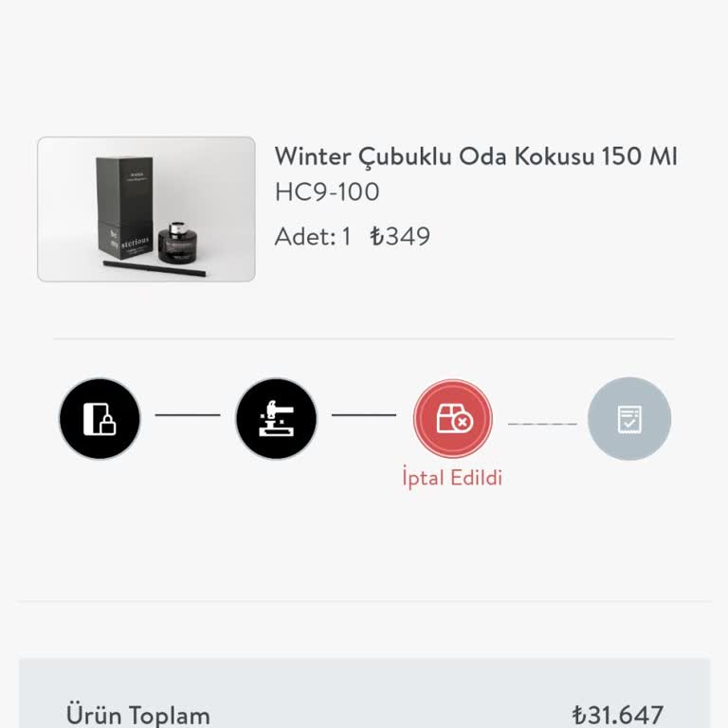
Task: Tap the Ürün Toplam label
Action: 138,715
